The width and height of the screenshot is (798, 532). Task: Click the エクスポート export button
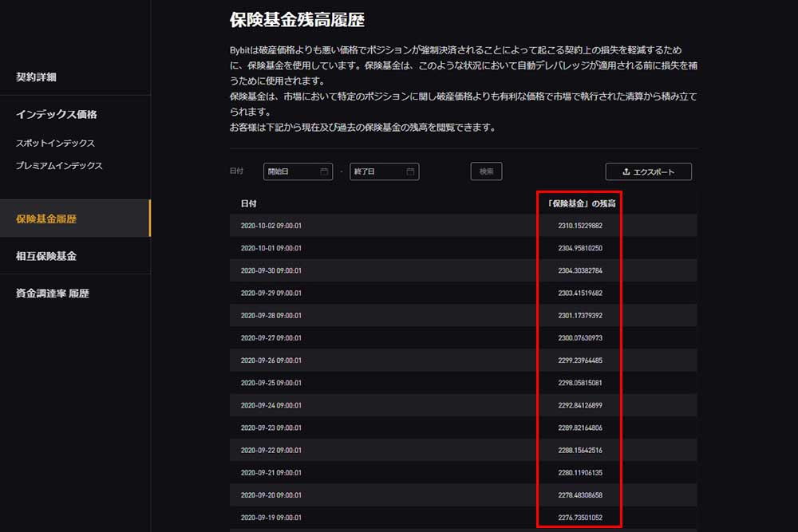tap(648, 171)
